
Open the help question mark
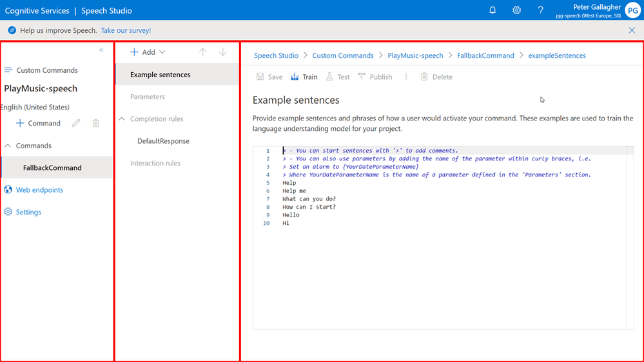point(540,10)
